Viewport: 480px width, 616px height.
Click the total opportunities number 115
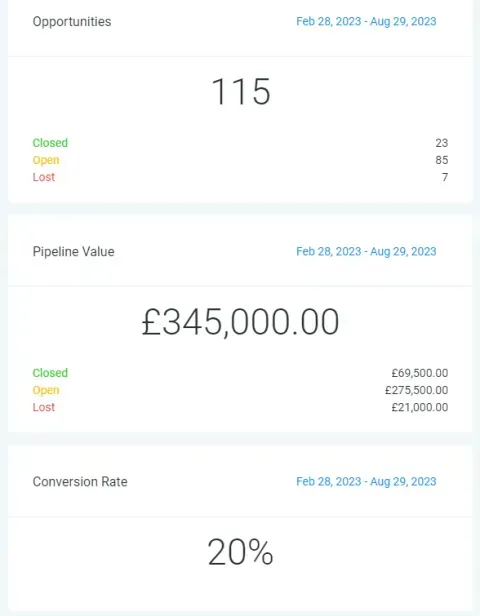coord(240,92)
